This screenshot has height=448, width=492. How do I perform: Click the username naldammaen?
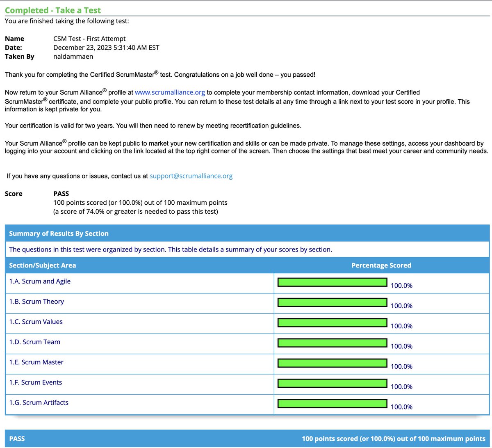click(73, 57)
